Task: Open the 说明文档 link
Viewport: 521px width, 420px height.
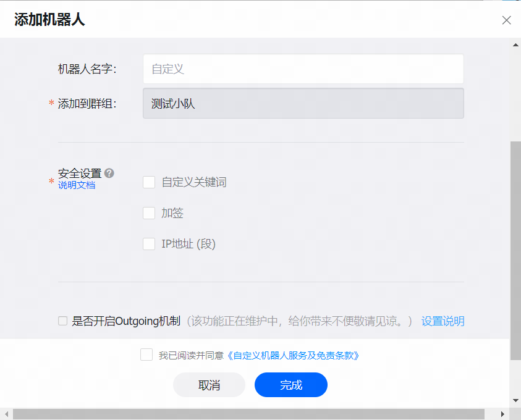Action: tap(77, 185)
